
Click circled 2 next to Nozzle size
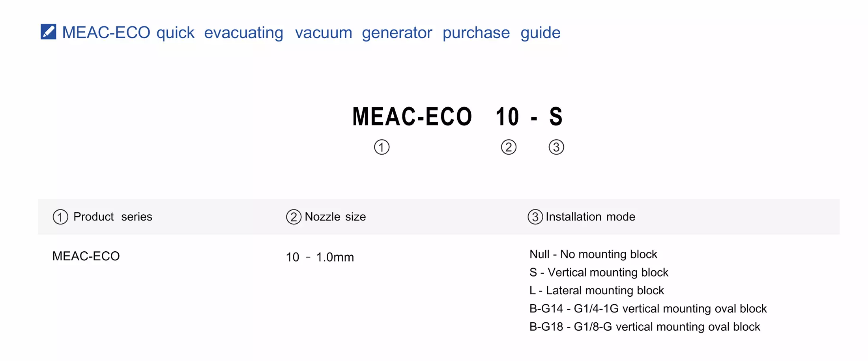point(294,217)
